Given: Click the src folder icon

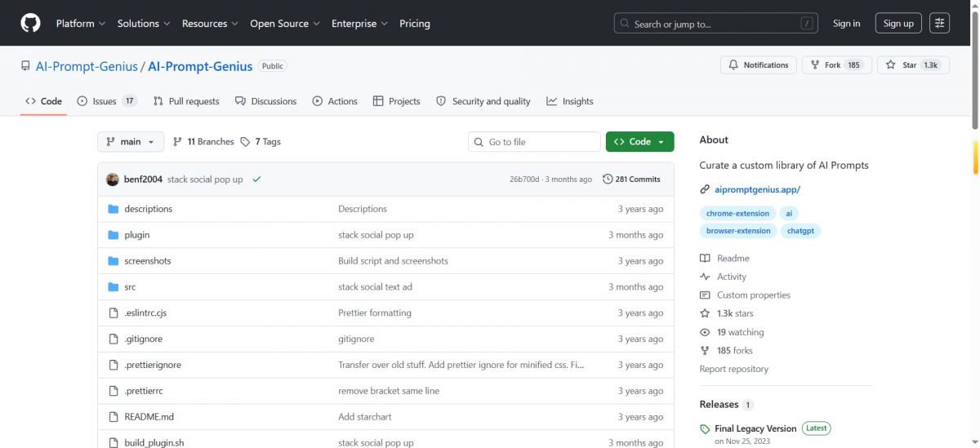Looking at the screenshot, I should pos(114,287).
